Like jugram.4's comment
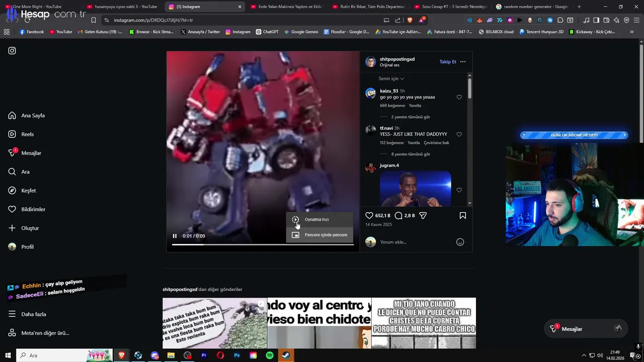Image resolution: width=644 pixels, height=362 pixels. coord(459,190)
